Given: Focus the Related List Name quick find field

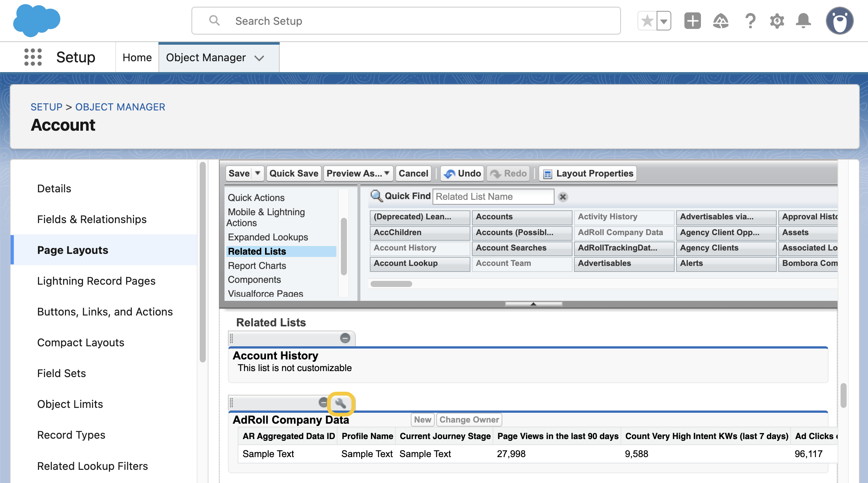Looking at the screenshot, I should pyautogui.click(x=493, y=196).
